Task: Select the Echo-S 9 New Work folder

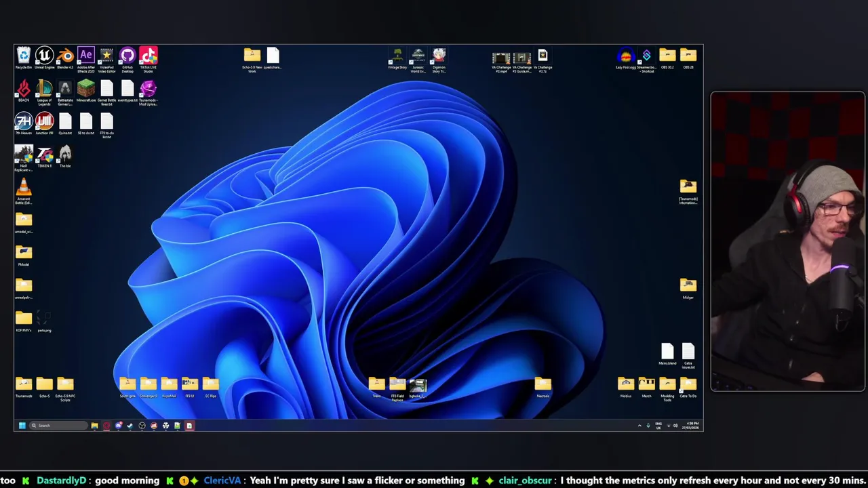Action: [252, 60]
